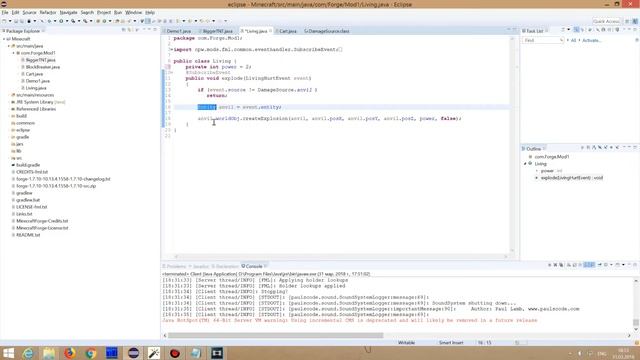Viewport: 640px width, 360px height.
Task: Select com.Forge.Mod1 in Outline
Action: (551, 157)
